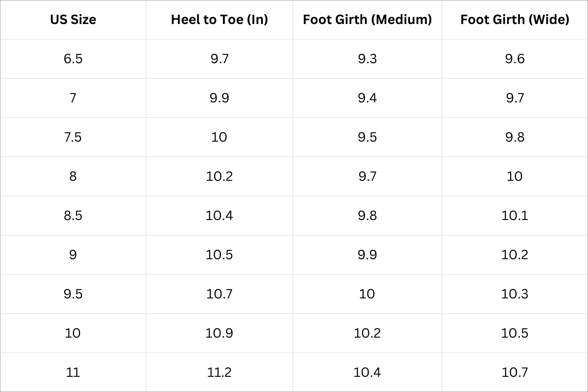Click wide girth value 10.1
Screen dimensions: 588x392
(514, 216)
